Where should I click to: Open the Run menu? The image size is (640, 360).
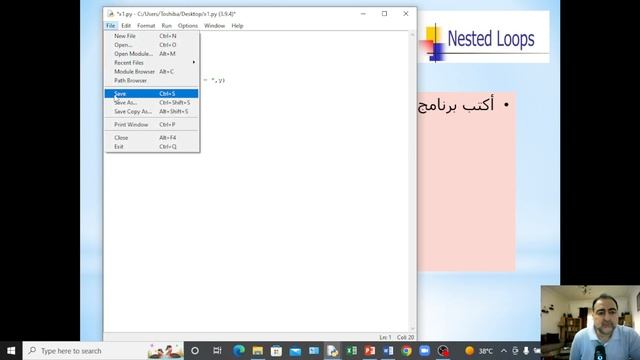(x=167, y=26)
